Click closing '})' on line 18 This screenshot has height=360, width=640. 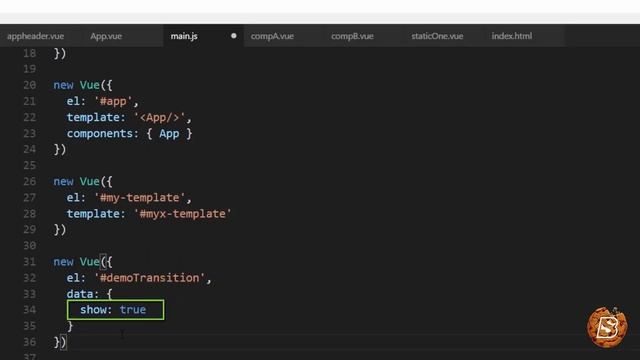pyautogui.click(x=60, y=53)
